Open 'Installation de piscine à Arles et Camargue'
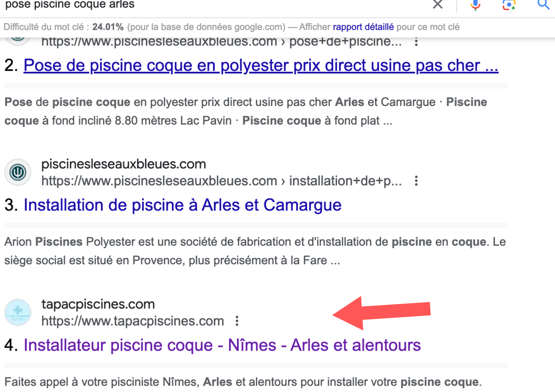Viewport: 555px width, 392px height. (182, 205)
